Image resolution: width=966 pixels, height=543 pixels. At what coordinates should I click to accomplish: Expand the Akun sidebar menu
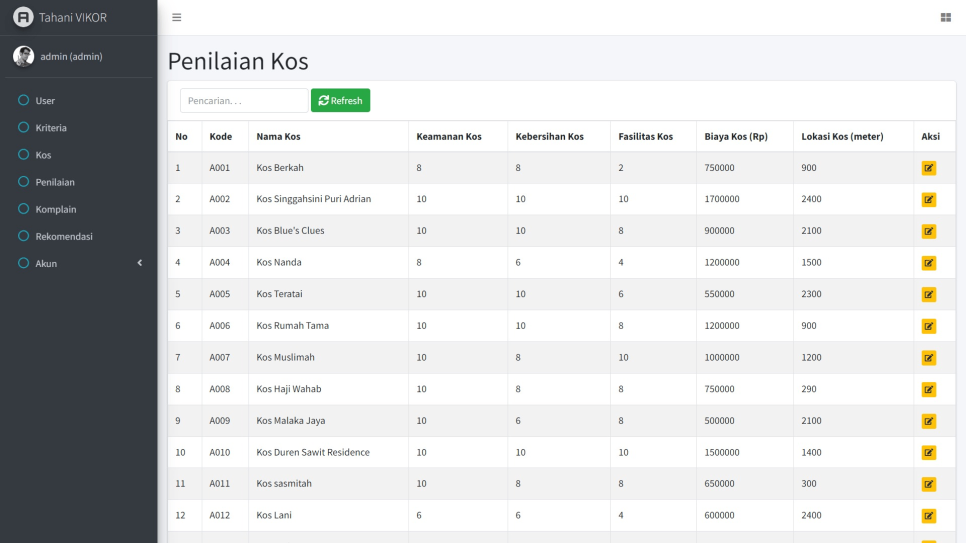click(78, 263)
